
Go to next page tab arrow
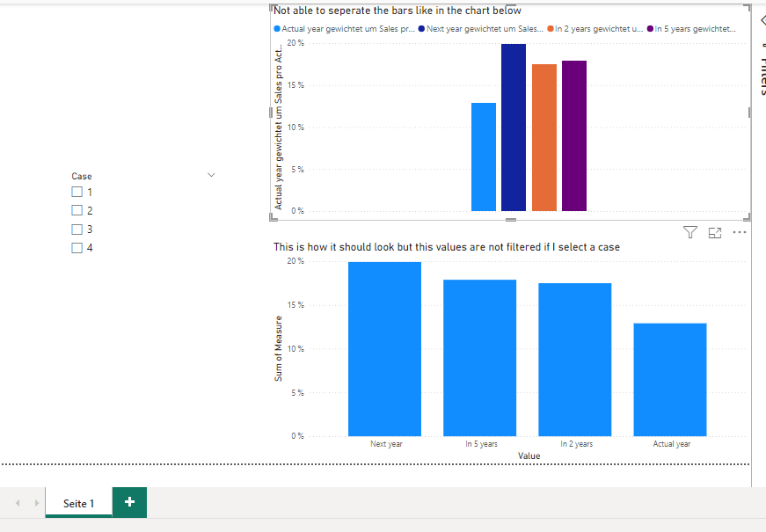[37, 503]
